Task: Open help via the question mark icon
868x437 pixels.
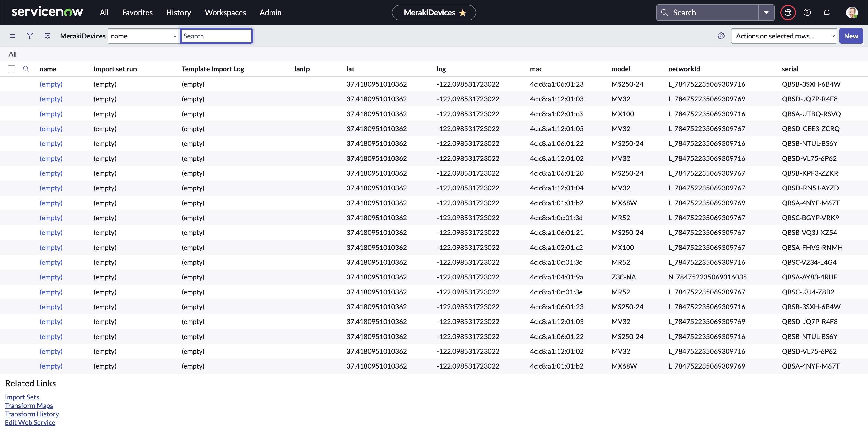Action: click(x=807, y=12)
